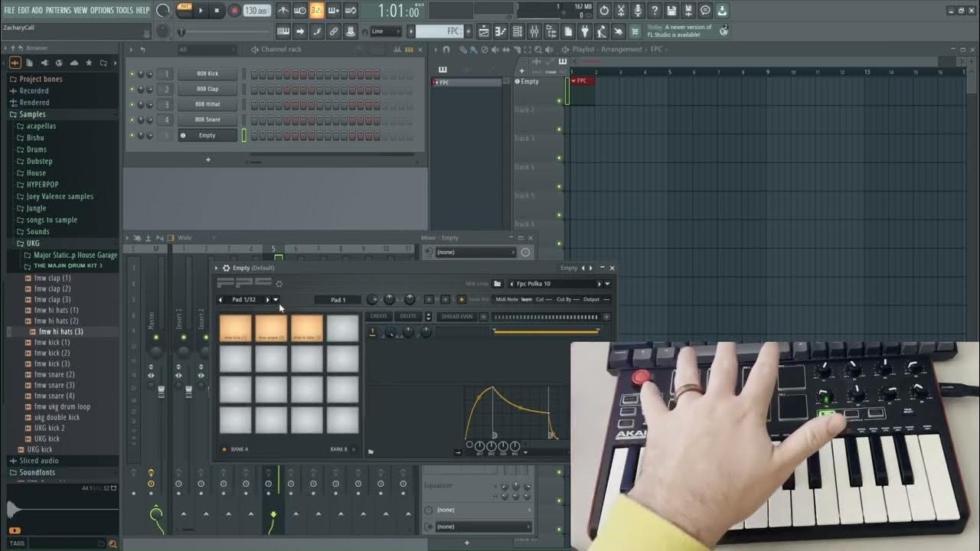Add a channel with the rack plus button

(207, 160)
